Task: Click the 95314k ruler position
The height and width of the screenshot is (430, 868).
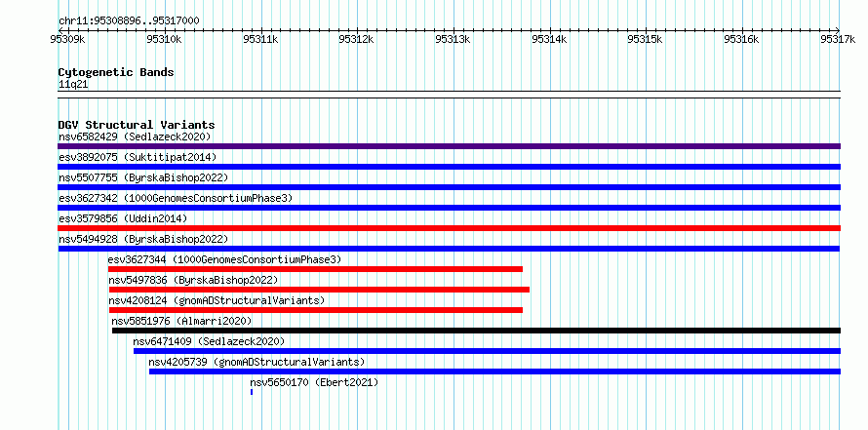Action: point(549,39)
